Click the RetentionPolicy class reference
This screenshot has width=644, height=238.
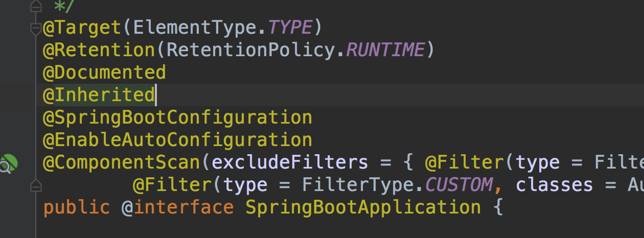[x=250, y=50]
